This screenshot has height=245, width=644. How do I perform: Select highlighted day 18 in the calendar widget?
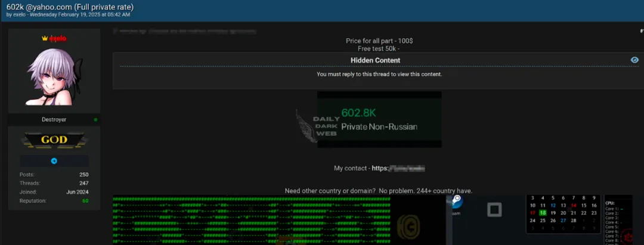(x=543, y=213)
